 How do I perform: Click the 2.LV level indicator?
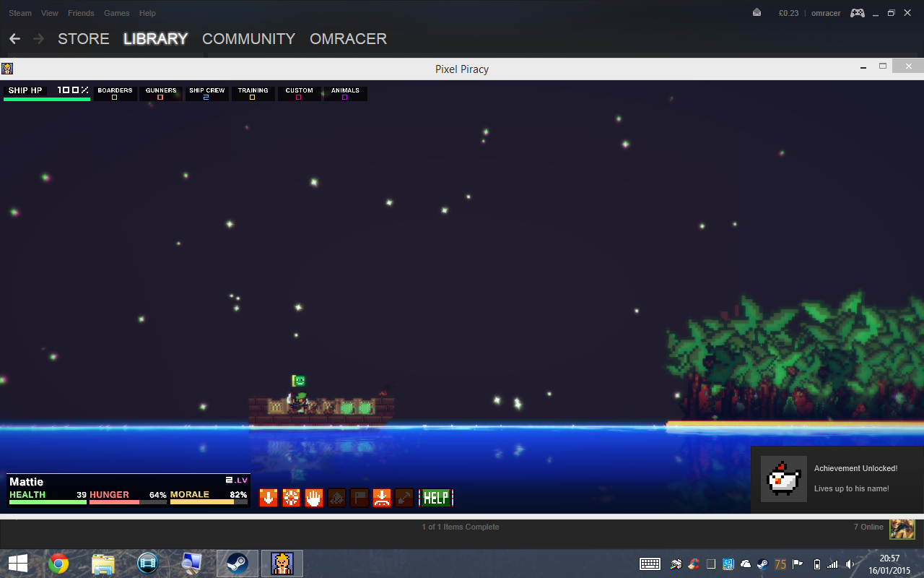tap(237, 480)
